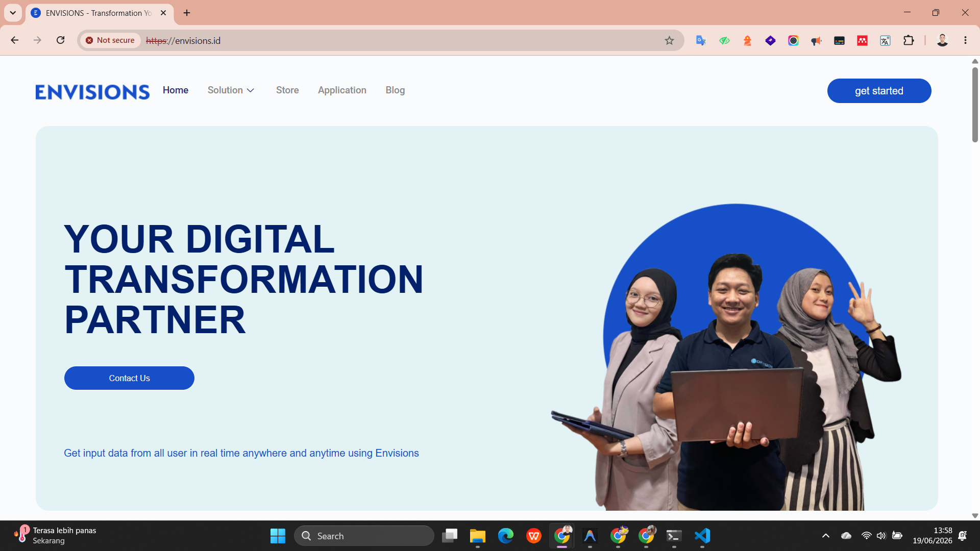This screenshot has height=551, width=980.
Task: Show hidden system tray icons
Action: coord(825,536)
